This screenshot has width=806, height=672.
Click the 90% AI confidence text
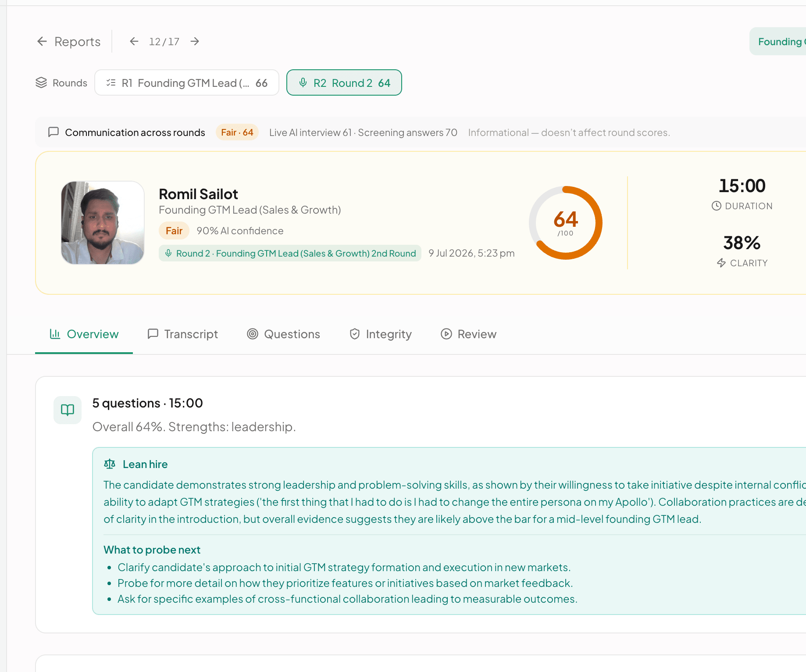click(x=240, y=231)
